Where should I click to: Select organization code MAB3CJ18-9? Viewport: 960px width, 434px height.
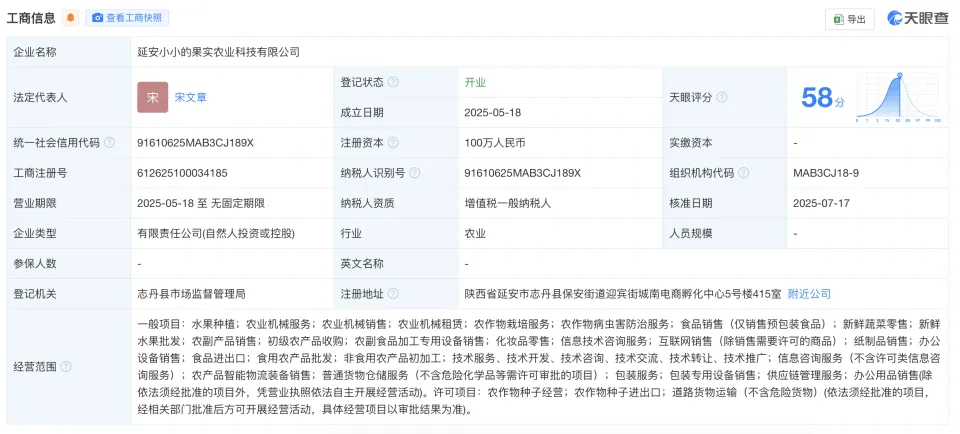pos(826,173)
